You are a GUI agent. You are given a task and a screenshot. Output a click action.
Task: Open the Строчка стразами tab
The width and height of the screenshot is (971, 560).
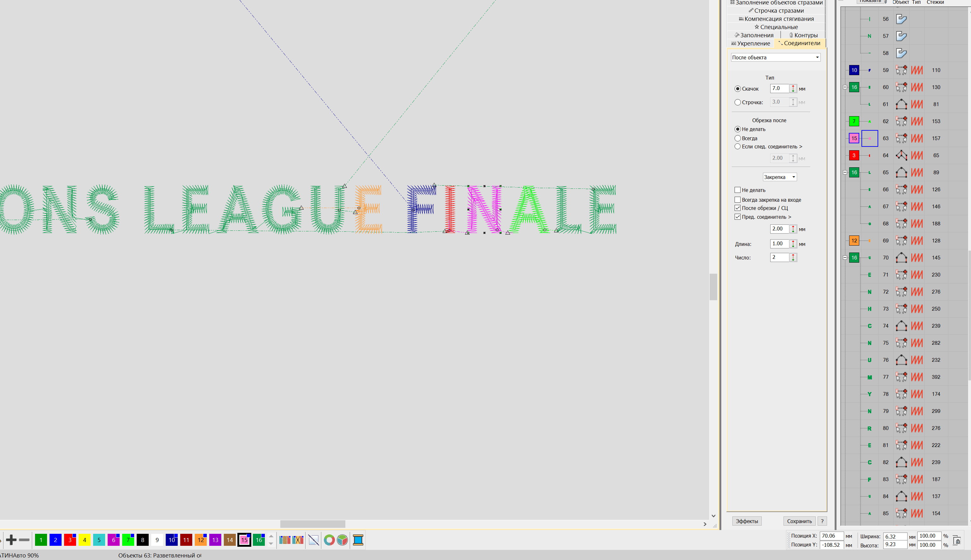tap(776, 11)
